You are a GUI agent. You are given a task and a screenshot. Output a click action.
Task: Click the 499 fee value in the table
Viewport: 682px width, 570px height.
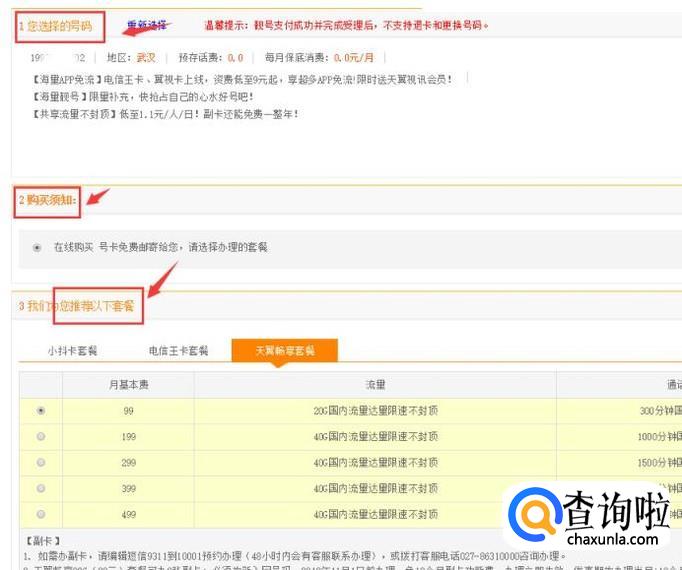[x=128, y=514]
